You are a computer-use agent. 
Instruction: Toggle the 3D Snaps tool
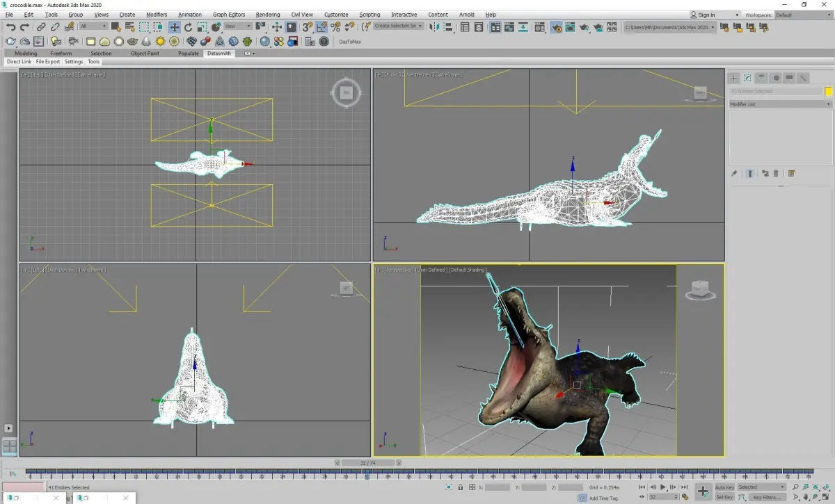click(308, 27)
